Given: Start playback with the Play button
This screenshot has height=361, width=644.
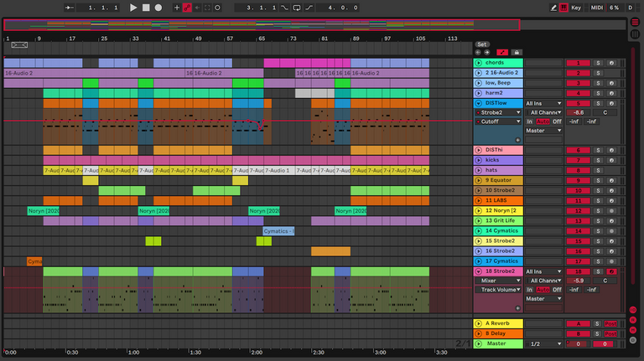Looking at the screenshot, I should [x=133, y=8].
